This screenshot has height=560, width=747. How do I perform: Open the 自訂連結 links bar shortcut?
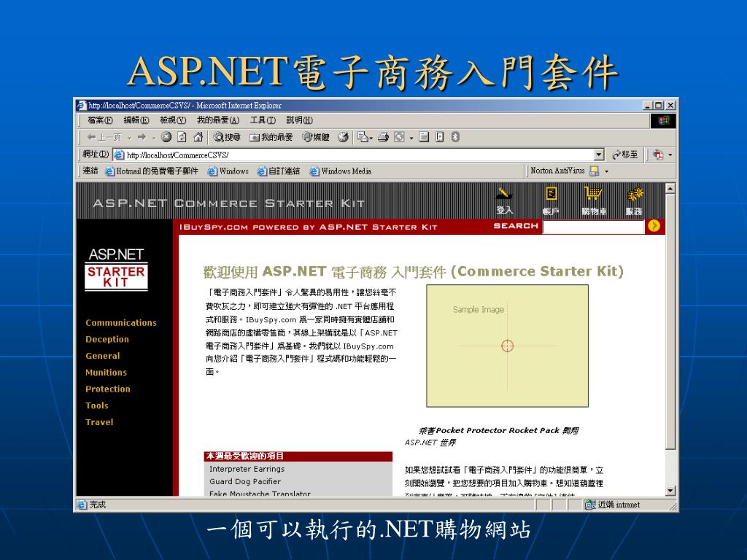(279, 171)
